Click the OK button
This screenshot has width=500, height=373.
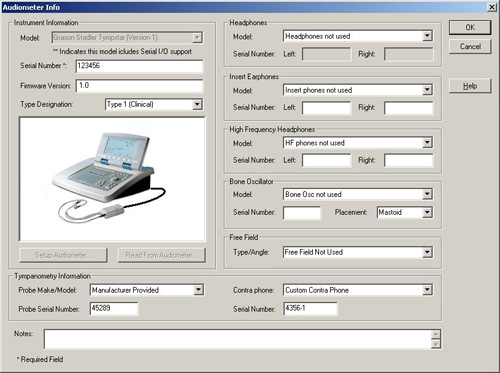[x=470, y=27]
